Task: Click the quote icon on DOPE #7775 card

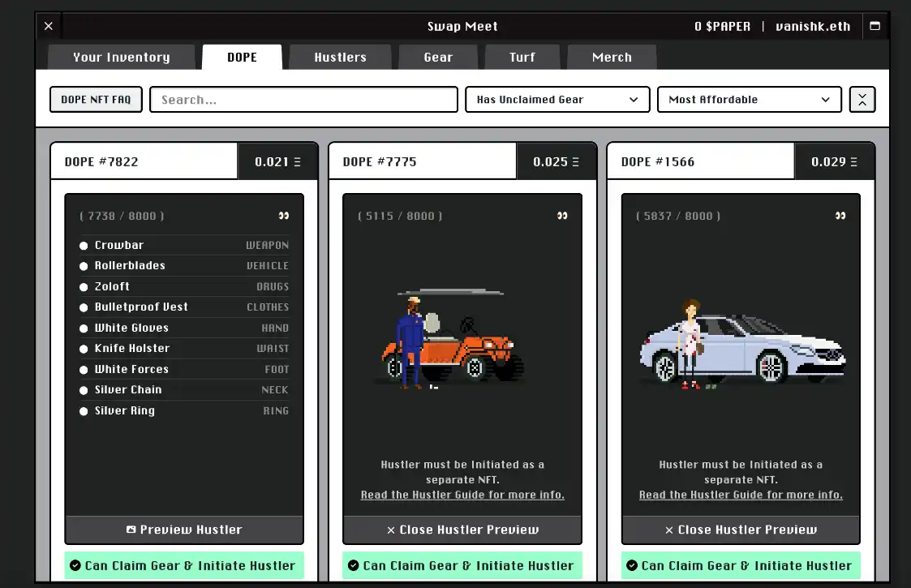Action: [x=562, y=216]
